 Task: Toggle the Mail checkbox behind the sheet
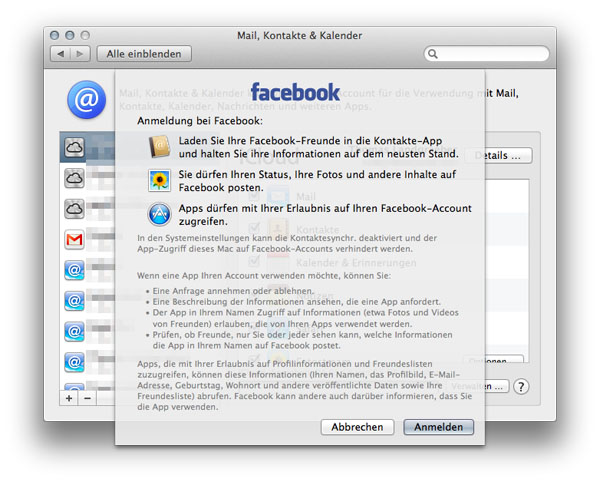(254, 196)
